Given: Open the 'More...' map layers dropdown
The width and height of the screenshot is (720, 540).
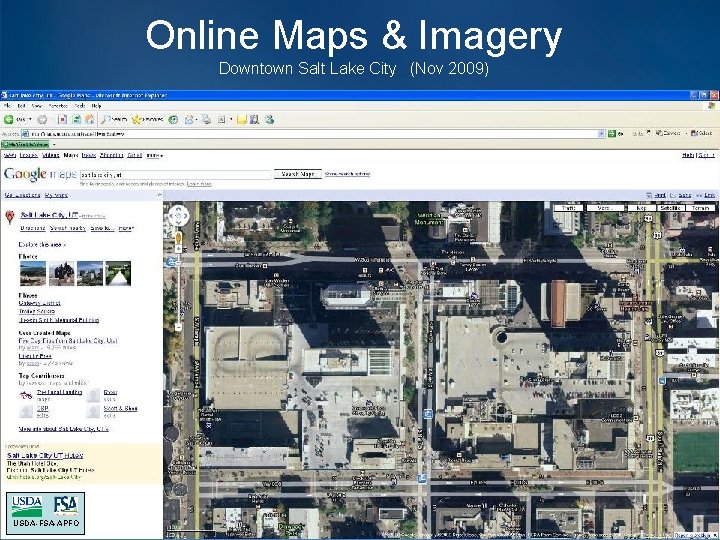Looking at the screenshot, I should 604,208.
